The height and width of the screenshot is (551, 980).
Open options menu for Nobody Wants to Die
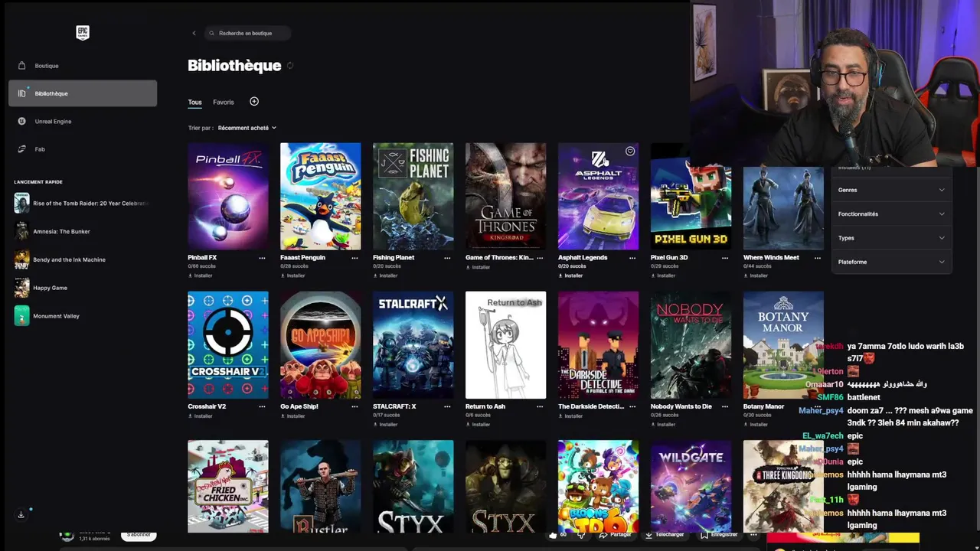(725, 407)
